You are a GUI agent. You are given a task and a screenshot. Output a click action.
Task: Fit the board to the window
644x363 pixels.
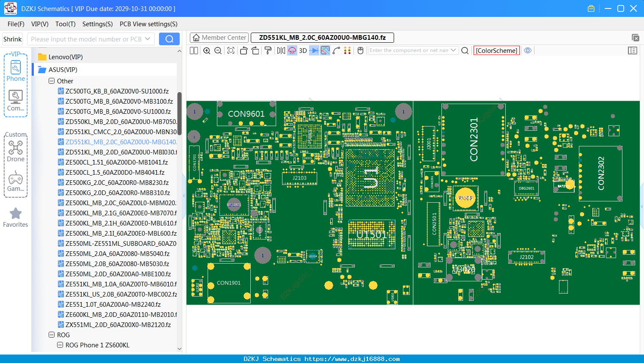[231, 50]
